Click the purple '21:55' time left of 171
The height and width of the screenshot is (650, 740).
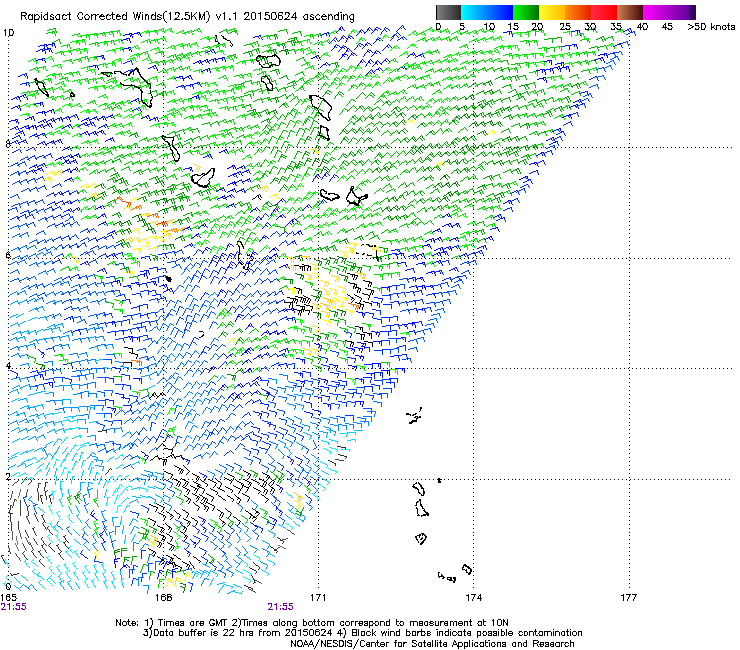(x=280, y=607)
